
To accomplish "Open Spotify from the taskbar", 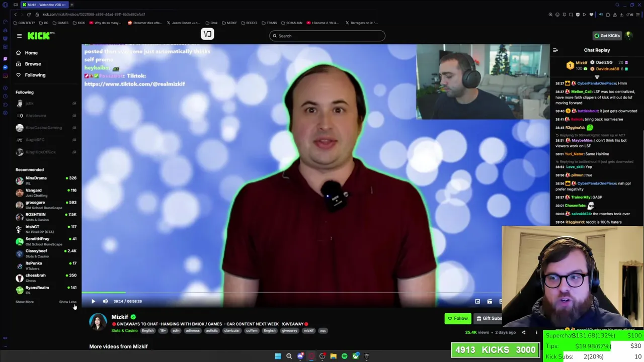I will pyautogui.click(x=344, y=356).
